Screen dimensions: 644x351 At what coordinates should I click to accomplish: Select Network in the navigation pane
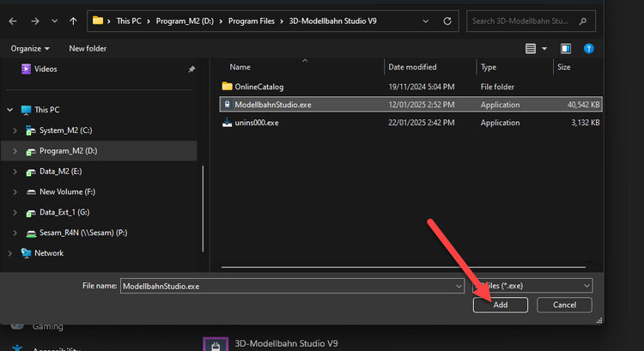click(49, 253)
